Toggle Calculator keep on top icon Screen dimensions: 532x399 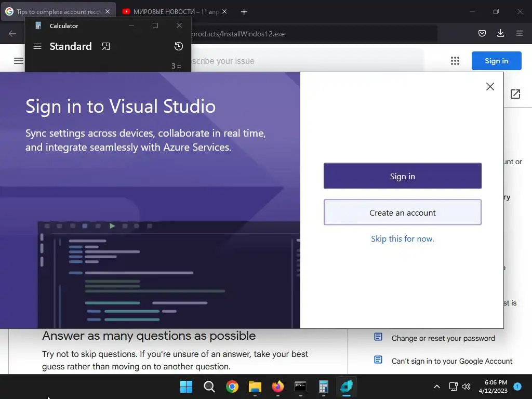pos(106,46)
